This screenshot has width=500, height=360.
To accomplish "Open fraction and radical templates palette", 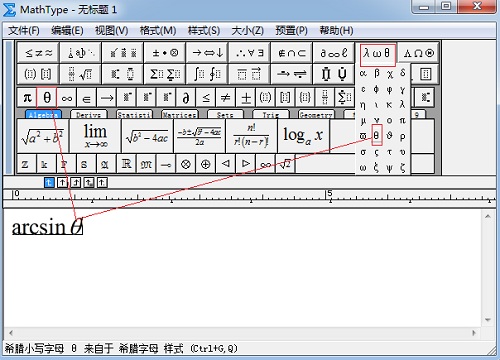I will coord(80,74).
